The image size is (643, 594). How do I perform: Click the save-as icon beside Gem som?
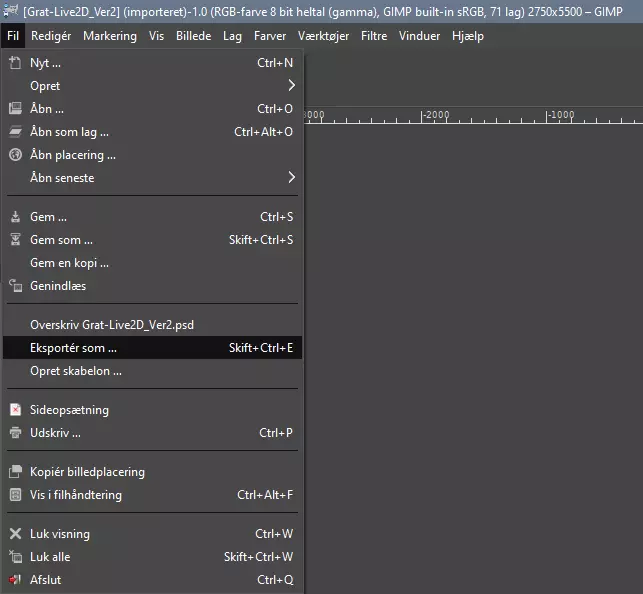click(x=15, y=239)
